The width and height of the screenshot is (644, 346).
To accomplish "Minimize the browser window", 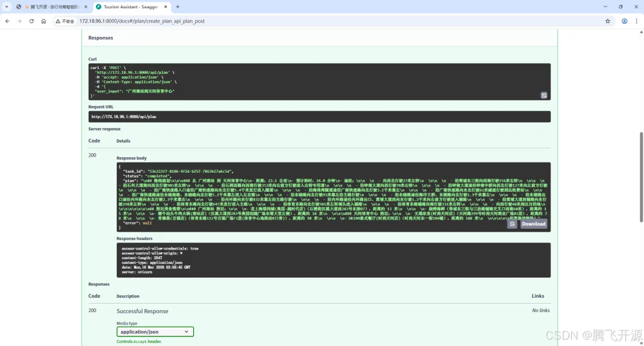I will coord(605,7).
